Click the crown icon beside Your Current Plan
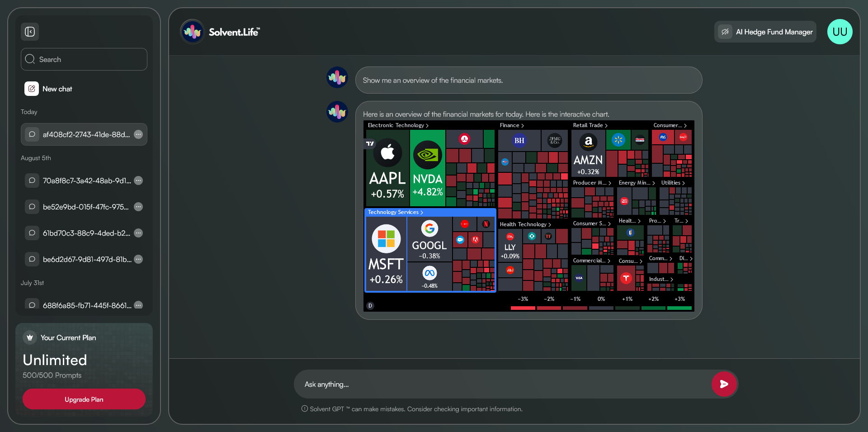 point(30,337)
